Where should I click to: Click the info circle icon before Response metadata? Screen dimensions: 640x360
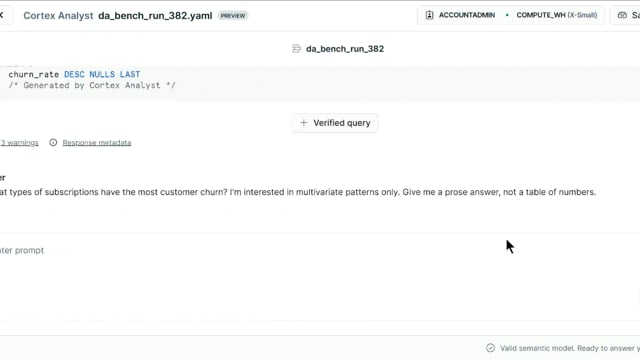53,142
